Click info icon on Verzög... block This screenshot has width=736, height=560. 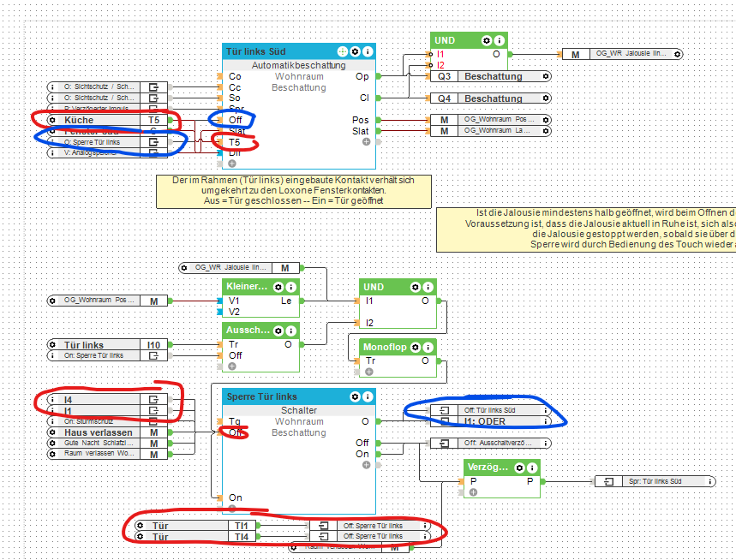click(x=532, y=468)
